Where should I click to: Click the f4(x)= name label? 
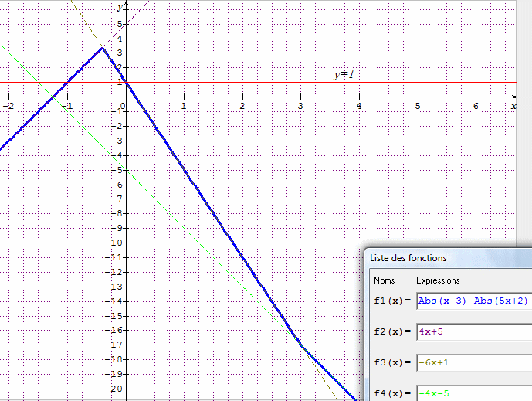point(391,393)
